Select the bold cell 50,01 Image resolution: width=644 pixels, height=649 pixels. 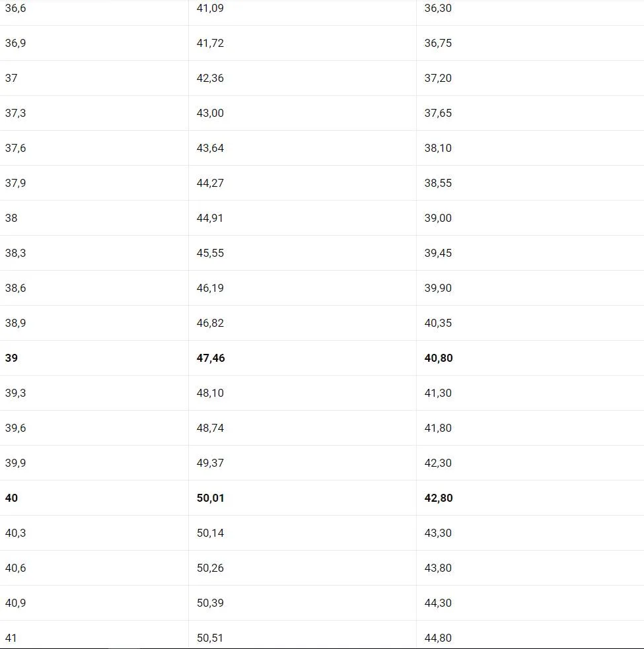click(x=211, y=498)
